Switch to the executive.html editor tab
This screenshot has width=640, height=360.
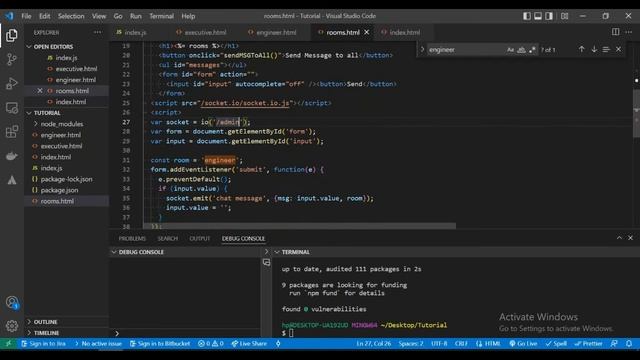coord(205,32)
